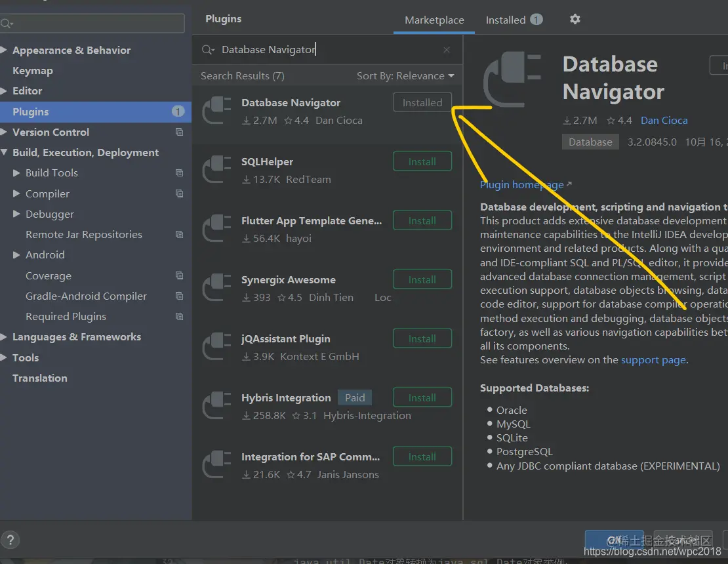This screenshot has width=728, height=564.
Task: Expand the Build Tools node
Action: point(16,172)
